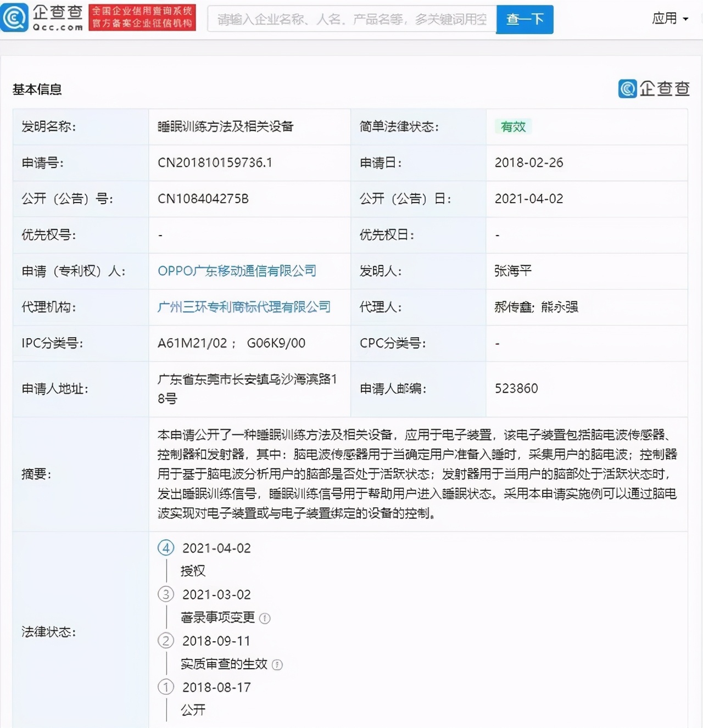Click the 基本信息 section heading

(37, 89)
